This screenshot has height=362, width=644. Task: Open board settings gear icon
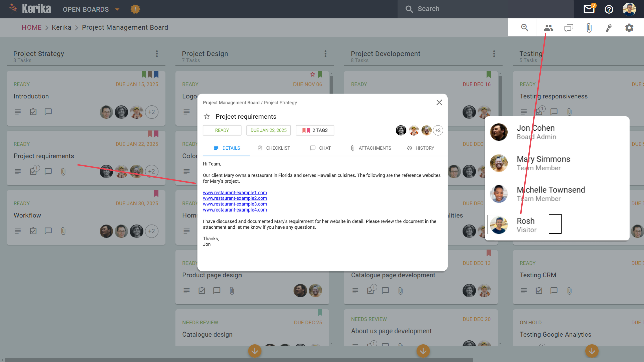pos(629,28)
